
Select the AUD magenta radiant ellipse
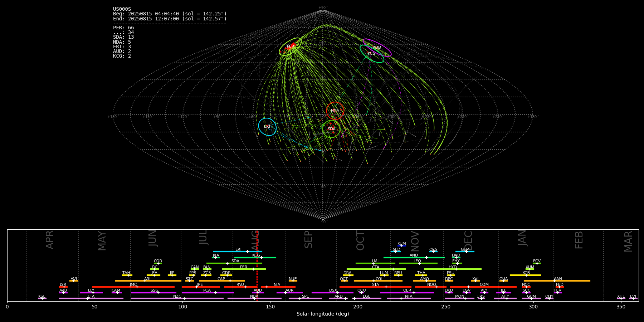377,48
